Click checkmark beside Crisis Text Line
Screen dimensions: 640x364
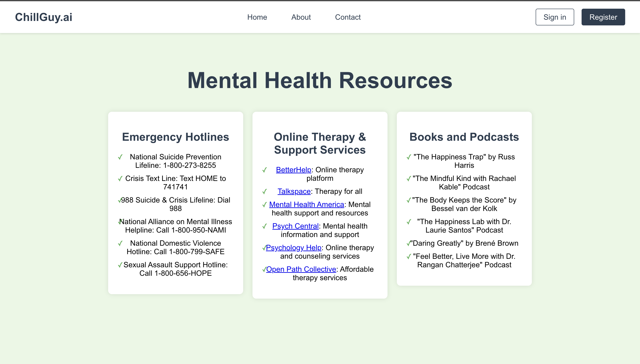click(x=120, y=178)
